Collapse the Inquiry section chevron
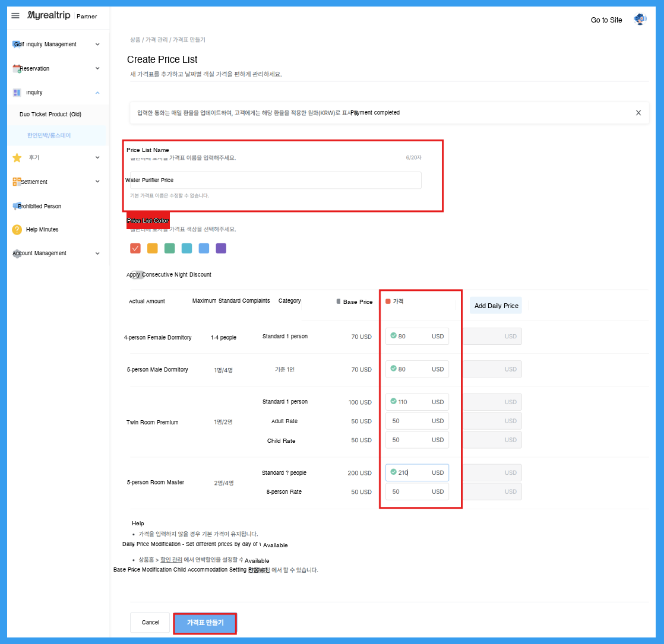Screen dimensions: 664x644 (x=97, y=93)
